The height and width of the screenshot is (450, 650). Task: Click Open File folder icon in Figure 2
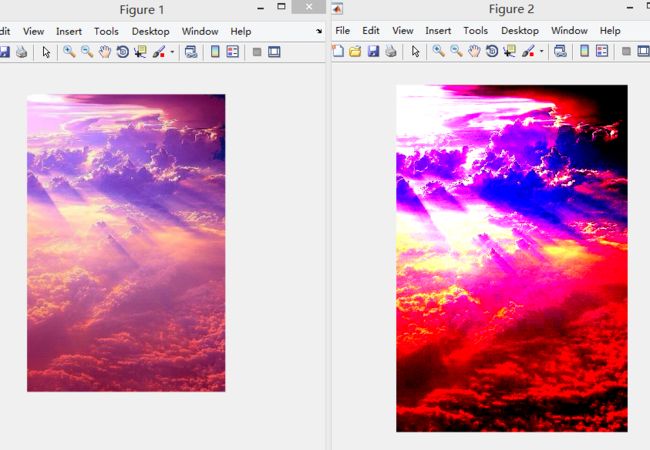[x=355, y=51]
